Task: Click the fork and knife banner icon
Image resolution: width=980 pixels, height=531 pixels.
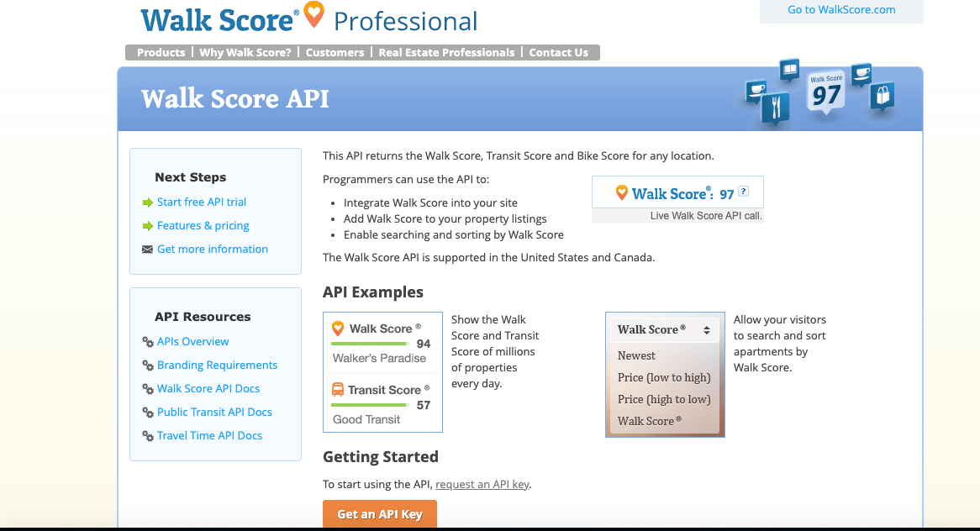Action: point(775,107)
